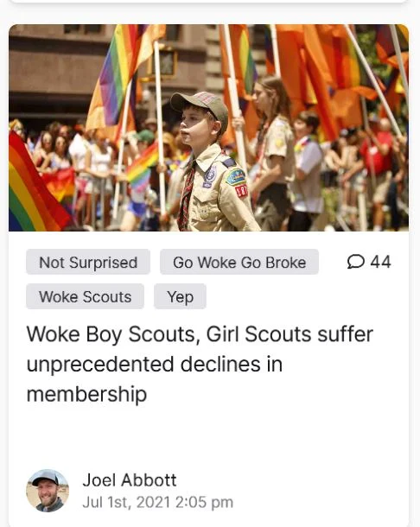The image size is (420, 527).
Task: Click the word "membership" in the headline
Action: [86, 394]
